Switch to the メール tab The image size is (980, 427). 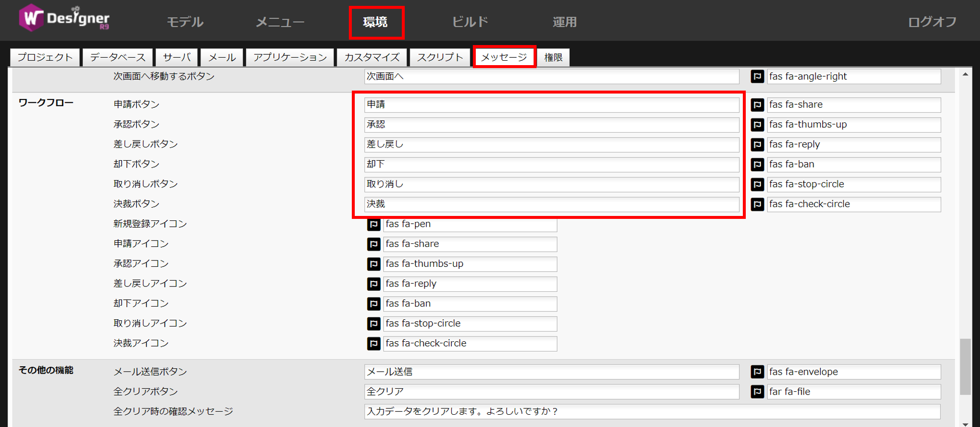[x=222, y=57]
